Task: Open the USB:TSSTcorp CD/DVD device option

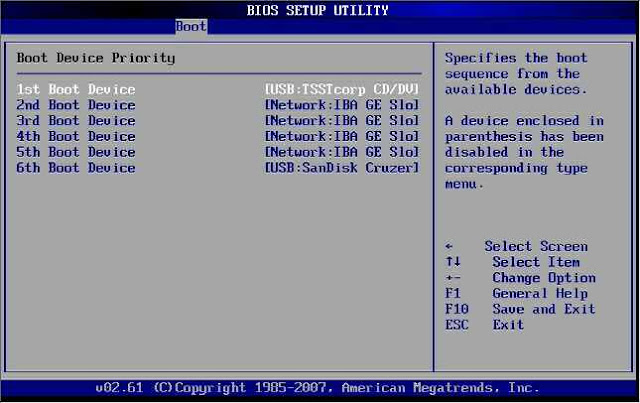Action: point(341,89)
